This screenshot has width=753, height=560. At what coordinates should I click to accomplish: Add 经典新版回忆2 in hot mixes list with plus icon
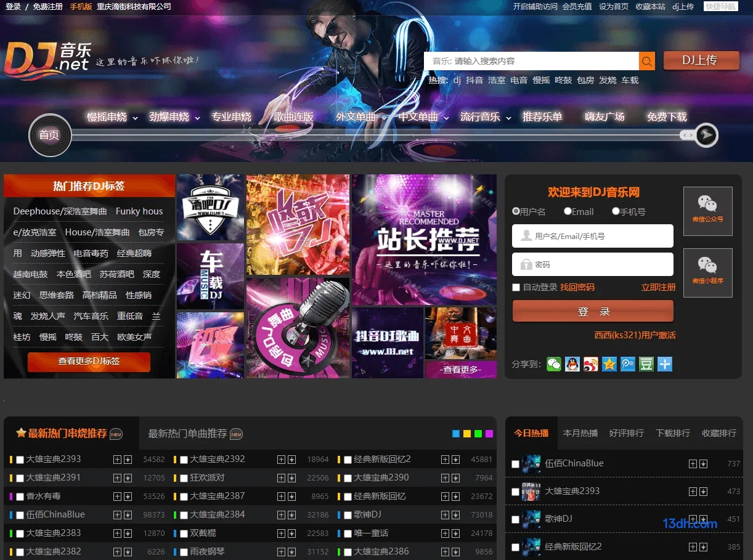[445, 460]
